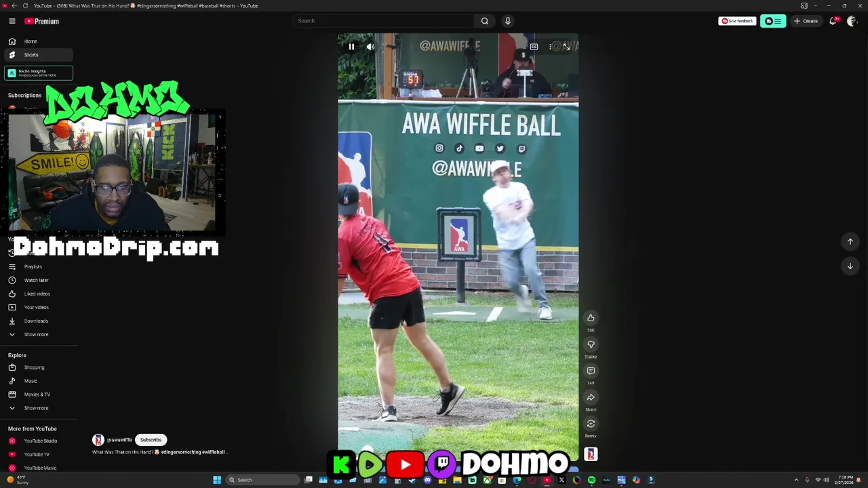This screenshot has height=488, width=868.
Task: Open Movies & TV under Explore
Action: [x=39, y=394]
